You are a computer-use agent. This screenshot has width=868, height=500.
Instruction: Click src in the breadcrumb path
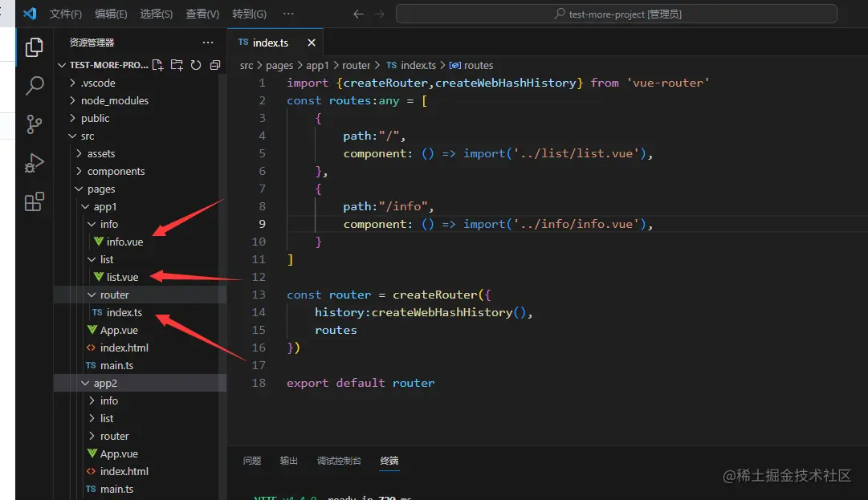(247, 65)
